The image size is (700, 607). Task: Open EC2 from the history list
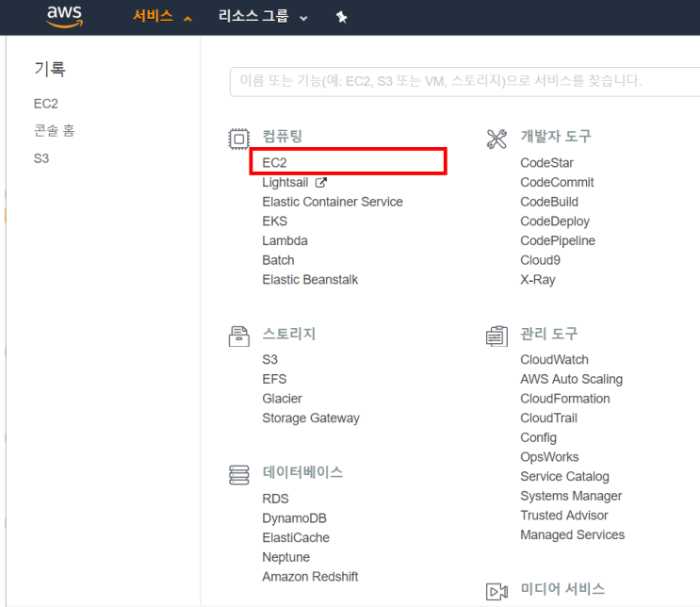click(45, 104)
